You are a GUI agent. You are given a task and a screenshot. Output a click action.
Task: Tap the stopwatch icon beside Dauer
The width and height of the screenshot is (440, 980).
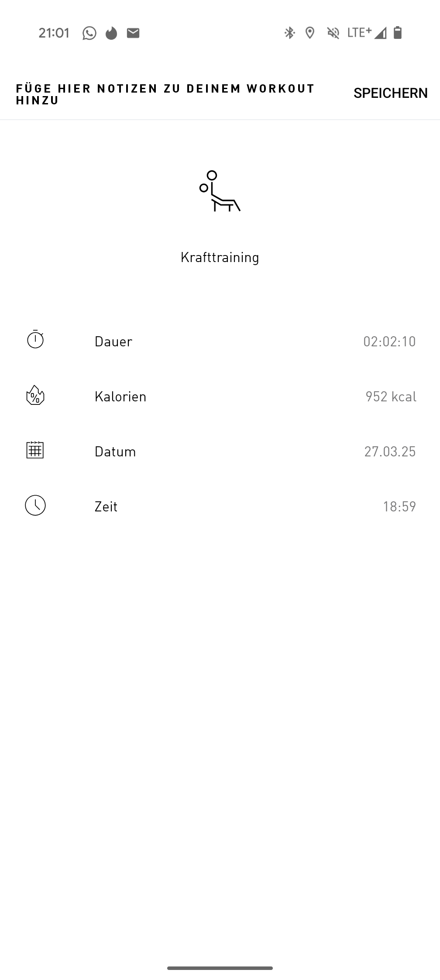pos(35,339)
